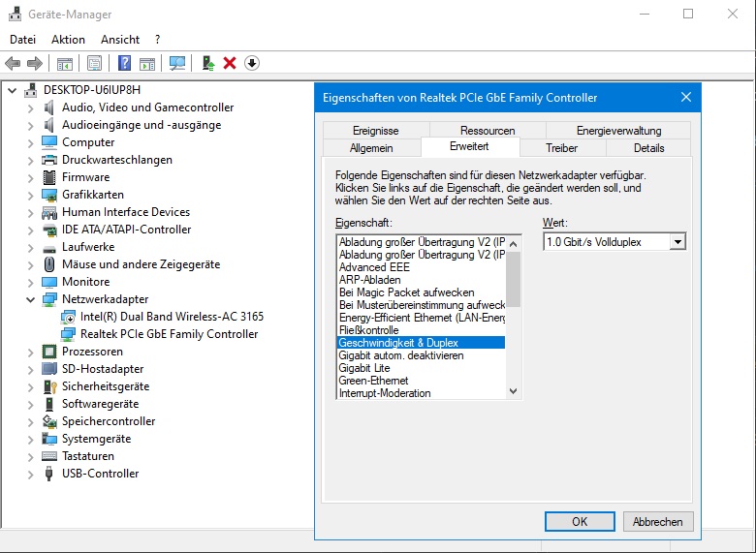Open the ? help menu
The image size is (756, 553).
(157, 40)
